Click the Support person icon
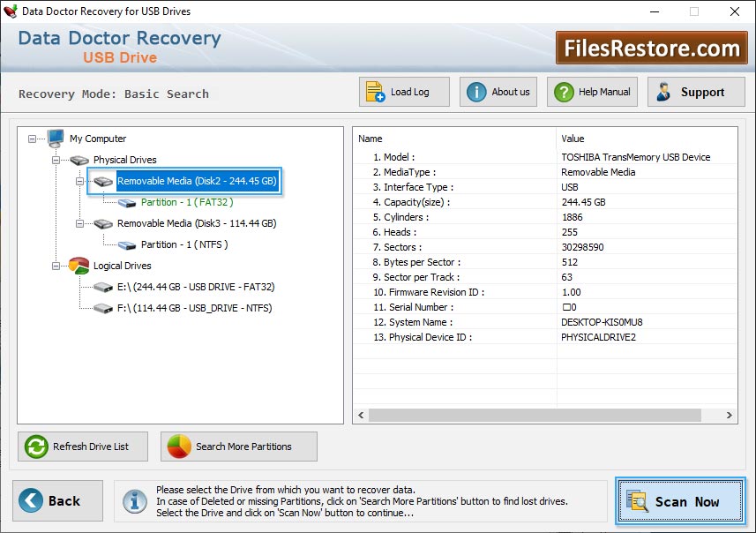This screenshot has height=533, width=756. tap(664, 92)
